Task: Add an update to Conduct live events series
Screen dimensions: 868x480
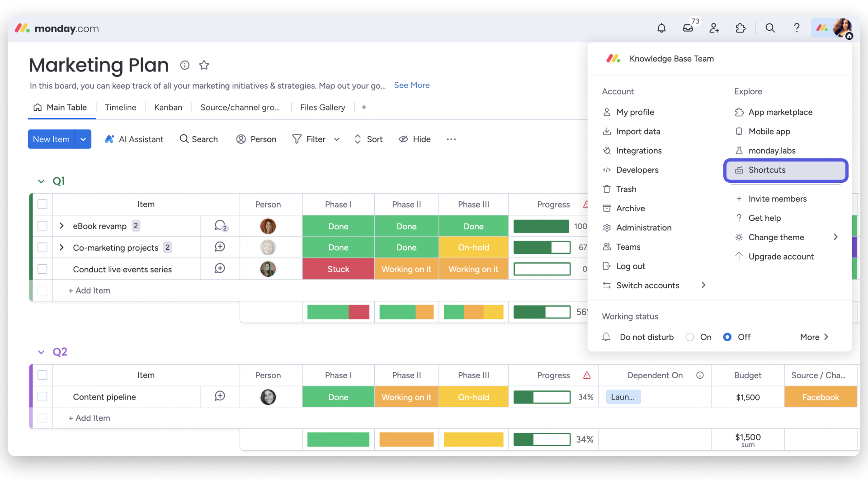Action: pyautogui.click(x=220, y=269)
